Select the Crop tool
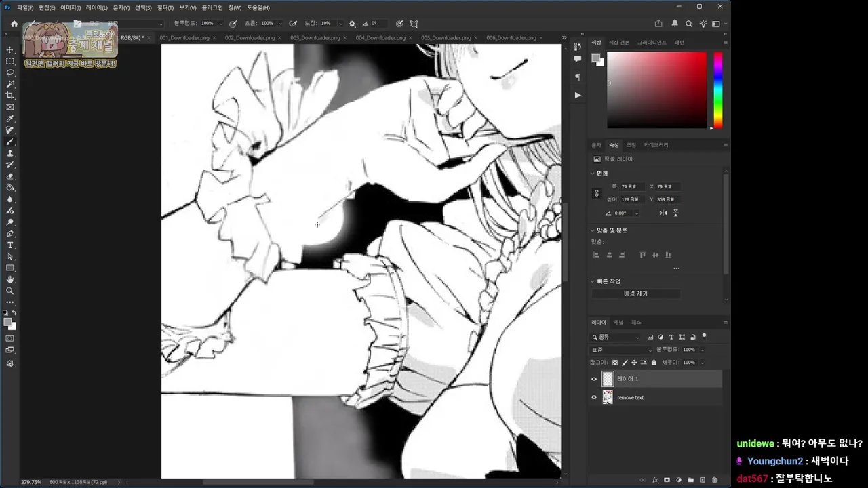The width and height of the screenshot is (868, 488). (10, 96)
